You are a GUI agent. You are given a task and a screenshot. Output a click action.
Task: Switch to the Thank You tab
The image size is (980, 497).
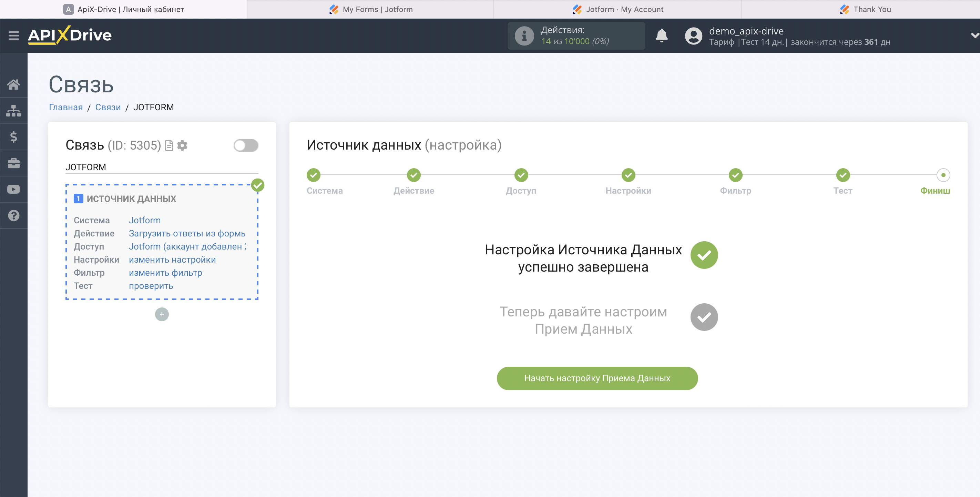point(860,9)
